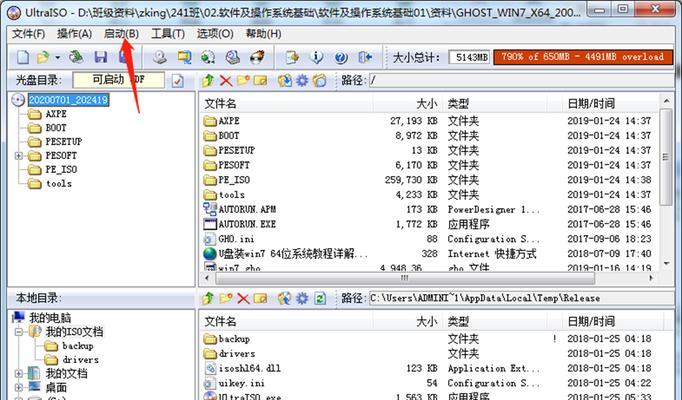
Task: Click the Exit door toolbar icon
Action: [365, 57]
